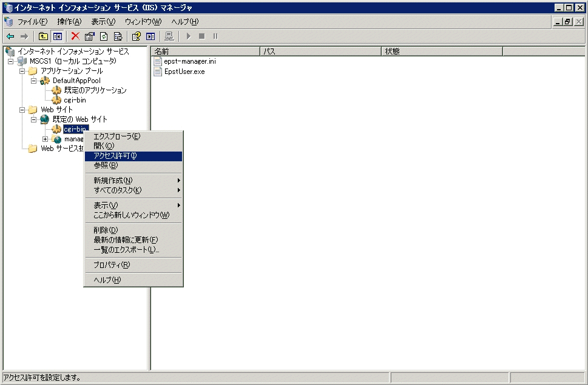The height and width of the screenshot is (385, 588).
Task: Restore the inner MDI child window
Action: [568, 22]
